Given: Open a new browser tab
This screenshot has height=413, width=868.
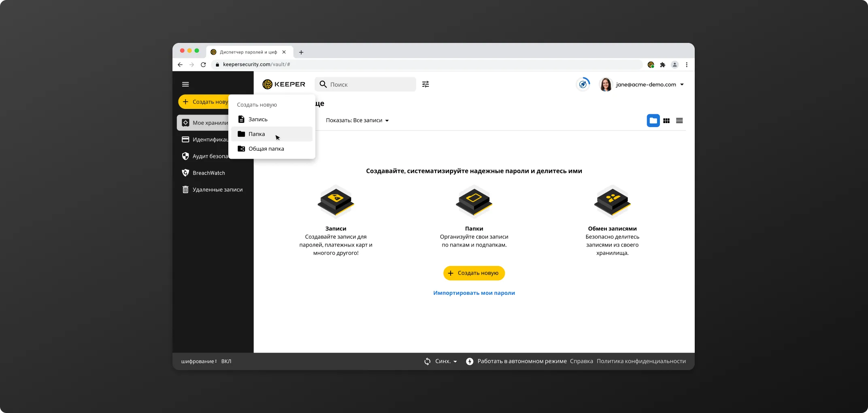Looking at the screenshot, I should (x=301, y=52).
